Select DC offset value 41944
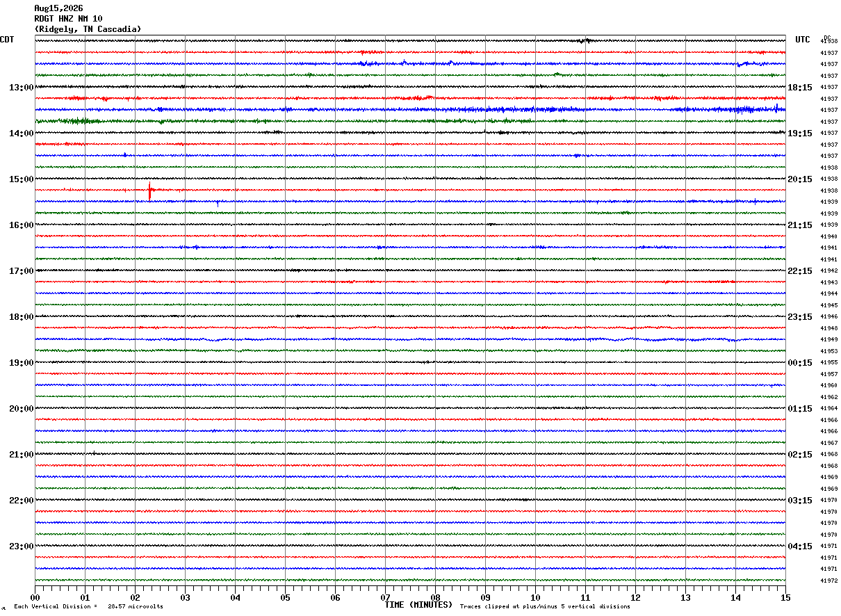Screen dimensions: 841x616 (x=829, y=294)
